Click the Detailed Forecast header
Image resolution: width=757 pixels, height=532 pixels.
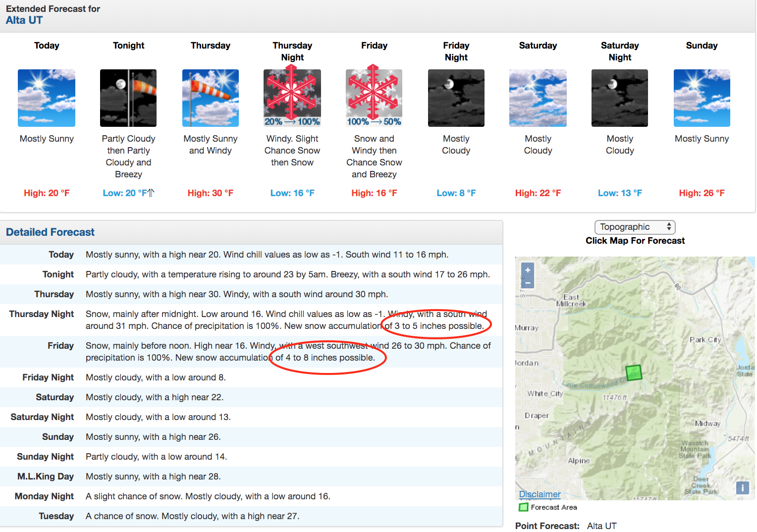coord(50,232)
